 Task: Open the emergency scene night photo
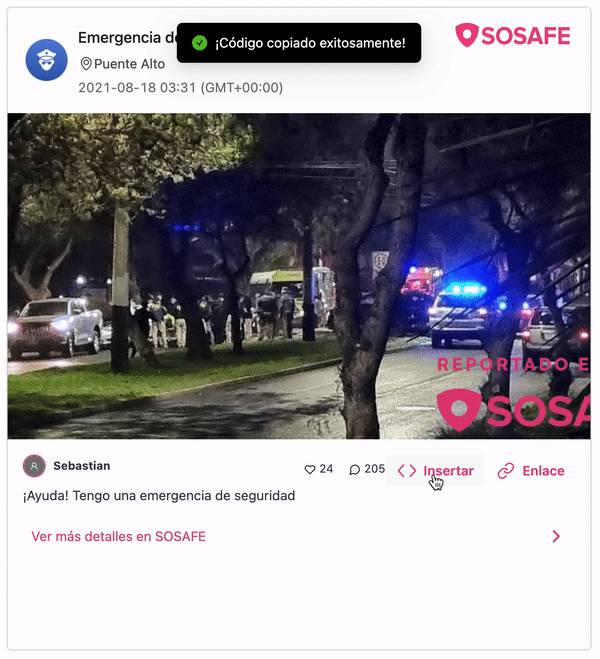299,276
